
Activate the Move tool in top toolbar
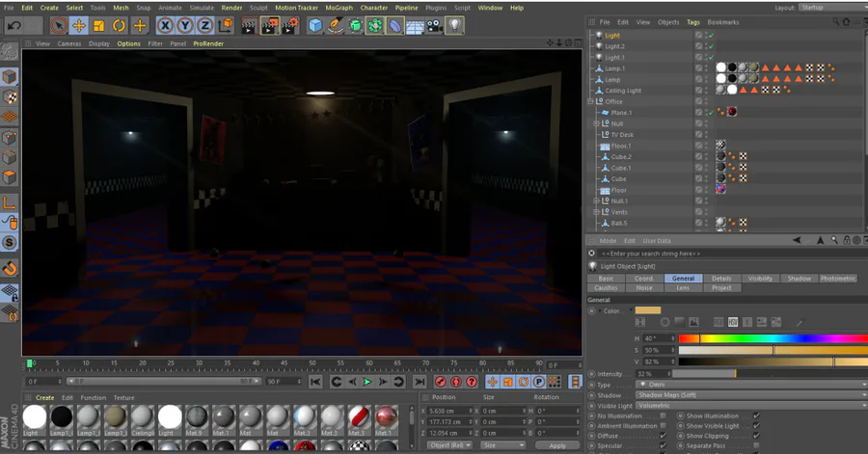[x=79, y=25]
